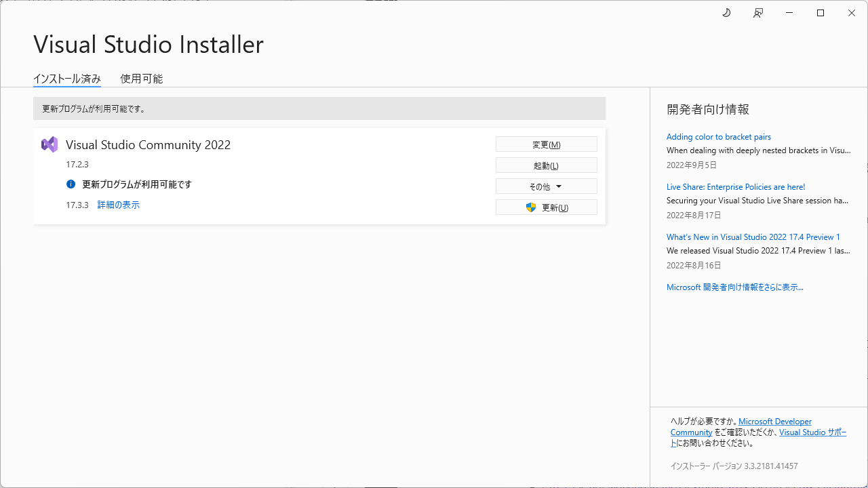Click the Visual Studio Community 2022 logo
Screen dimensions: 868x488
point(50,144)
